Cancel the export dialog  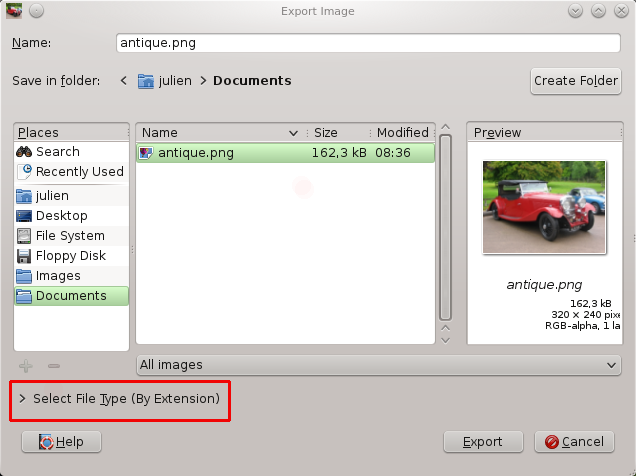click(x=574, y=442)
